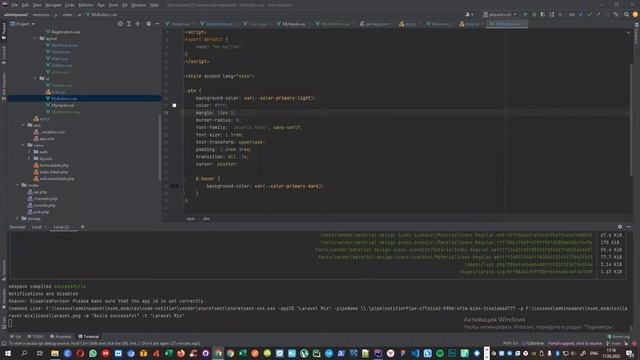Click the project tree vertical scrollbar

click(160, 147)
